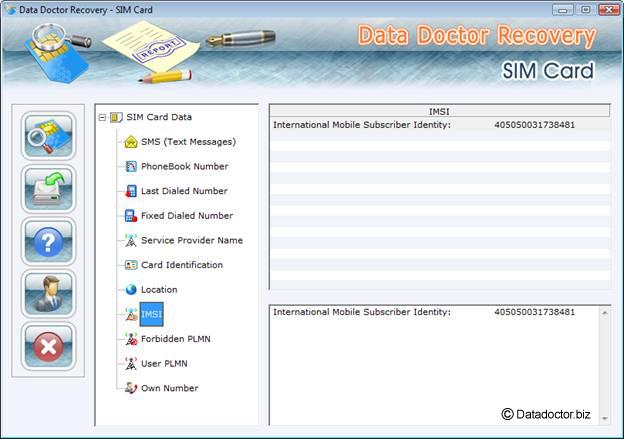
Task: Open SMS (Text Messages) tree entry
Action: (189, 142)
